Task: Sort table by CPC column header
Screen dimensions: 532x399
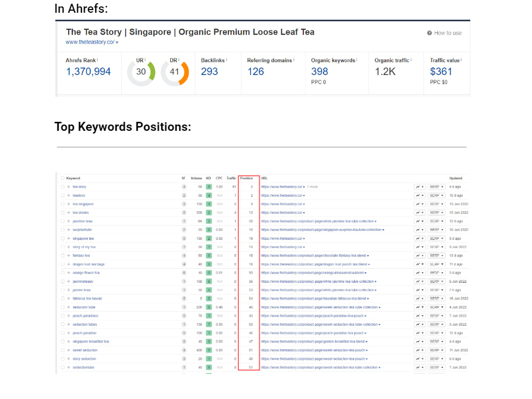Action: coord(219,178)
